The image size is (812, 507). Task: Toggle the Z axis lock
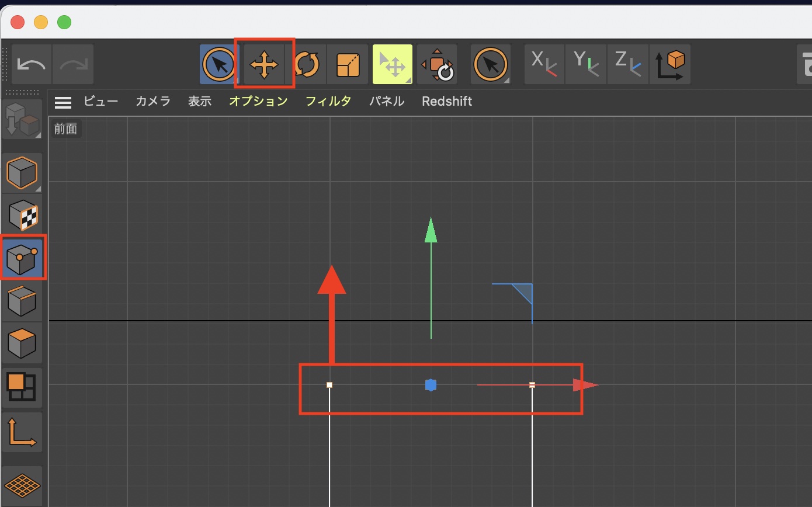[x=628, y=64]
